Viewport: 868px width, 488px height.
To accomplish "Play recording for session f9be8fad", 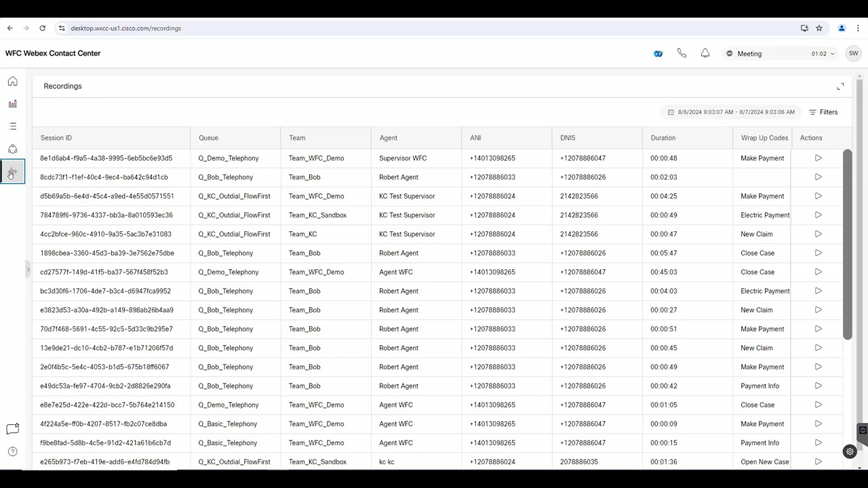I will point(818,443).
